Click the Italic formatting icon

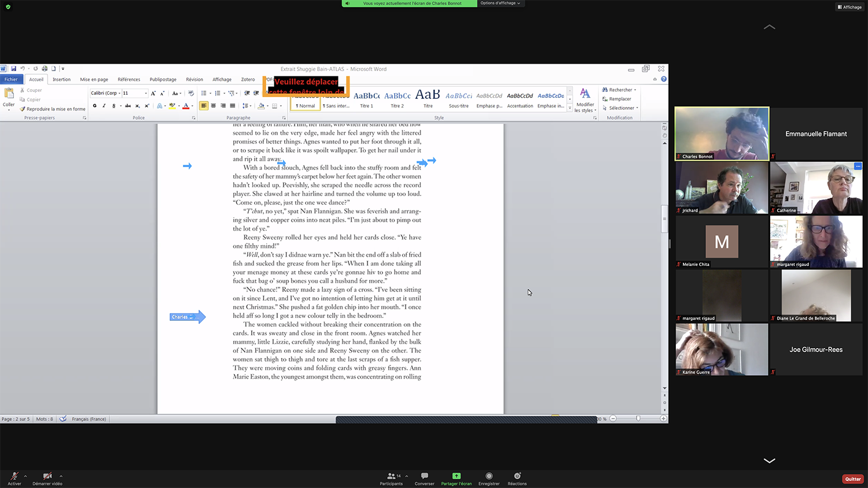(104, 106)
